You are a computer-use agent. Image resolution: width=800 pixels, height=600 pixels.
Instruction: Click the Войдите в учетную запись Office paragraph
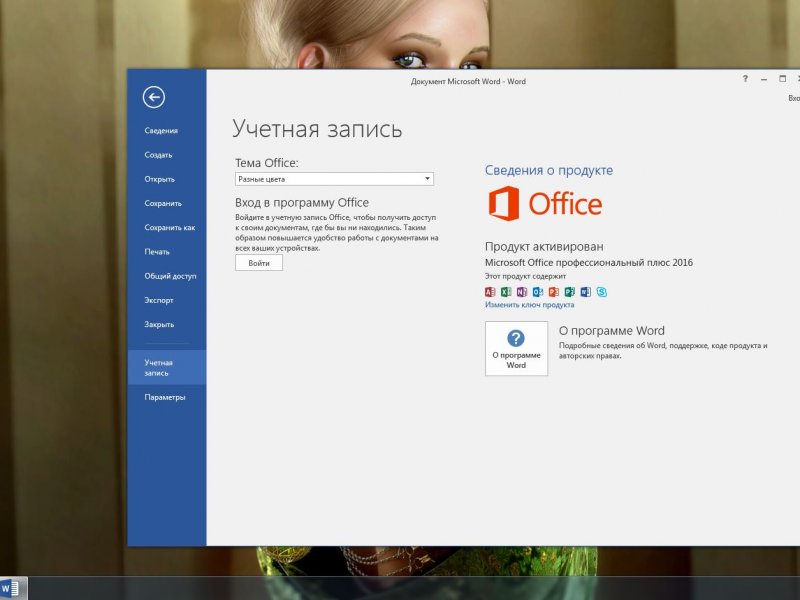point(337,233)
